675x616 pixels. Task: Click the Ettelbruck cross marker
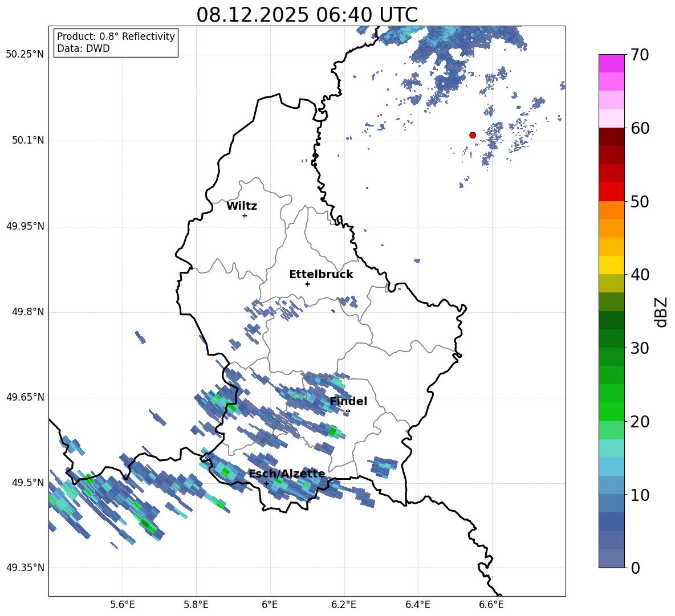(x=307, y=284)
